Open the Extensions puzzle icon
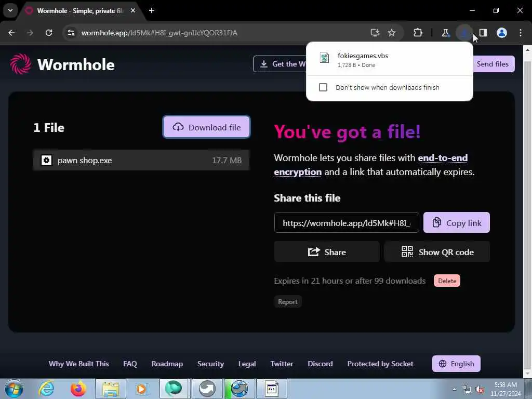The image size is (532, 399). click(418, 33)
